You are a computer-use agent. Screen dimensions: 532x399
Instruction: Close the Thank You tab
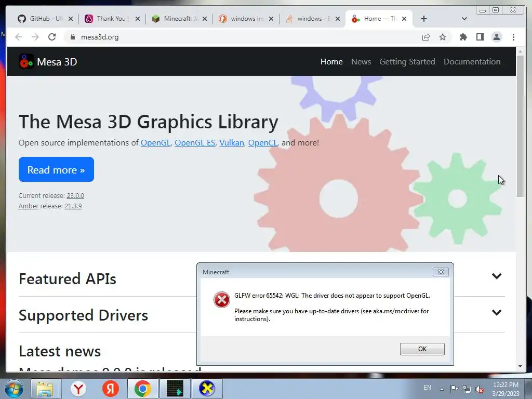(x=137, y=19)
